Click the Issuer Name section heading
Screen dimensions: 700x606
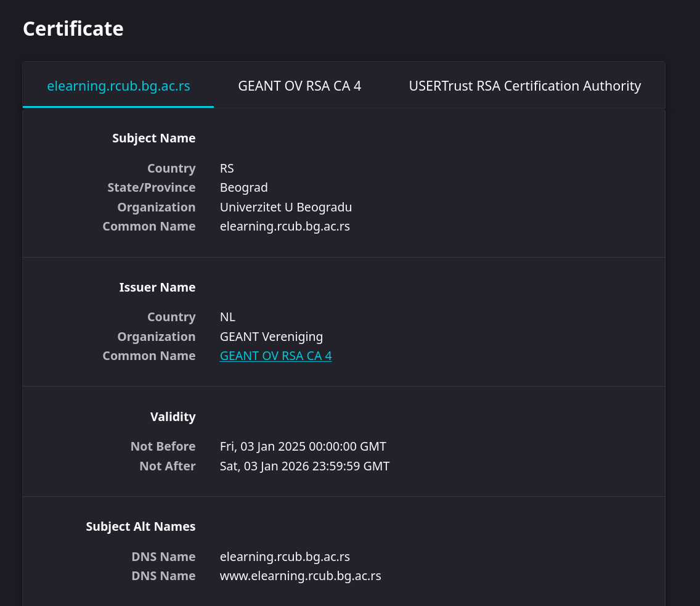pyautogui.click(x=157, y=287)
